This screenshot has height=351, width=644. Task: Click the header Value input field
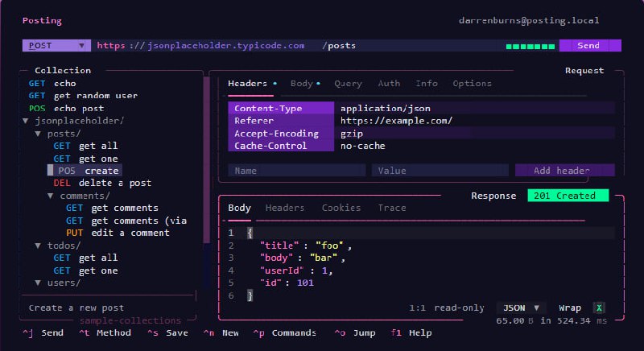(x=440, y=171)
